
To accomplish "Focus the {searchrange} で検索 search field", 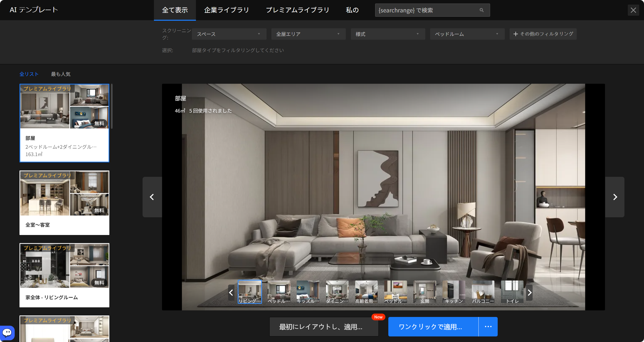I will [x=433, y=10].
